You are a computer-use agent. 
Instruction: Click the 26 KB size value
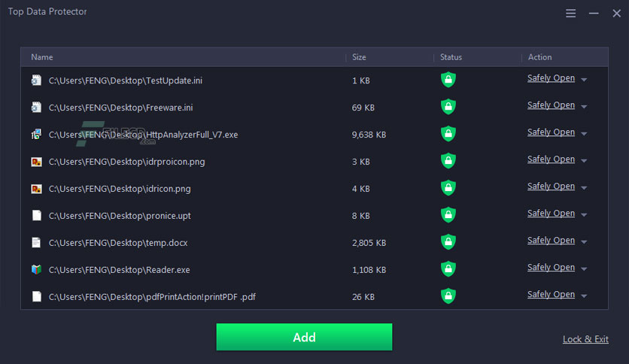[x=363, y=297]
